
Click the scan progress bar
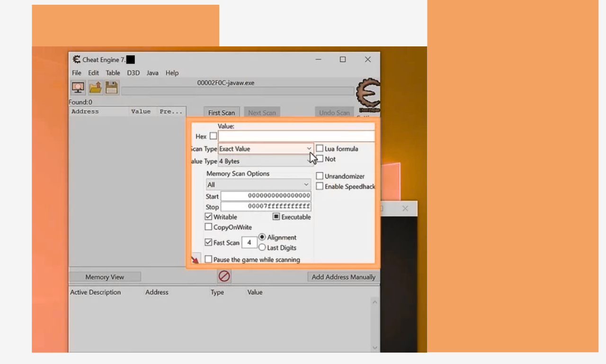coord(238,91)
